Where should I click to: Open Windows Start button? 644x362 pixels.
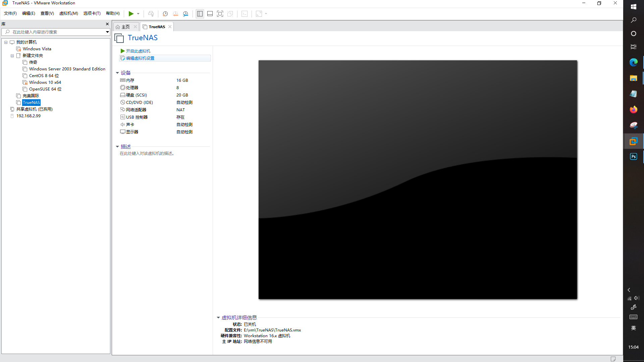(634, 7)
